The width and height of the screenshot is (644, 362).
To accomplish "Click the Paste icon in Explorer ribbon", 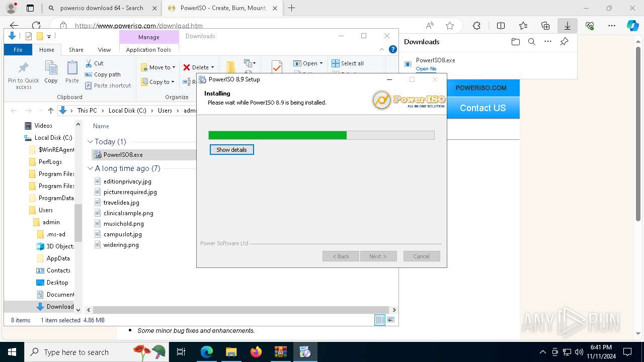I will coord(72,72).
